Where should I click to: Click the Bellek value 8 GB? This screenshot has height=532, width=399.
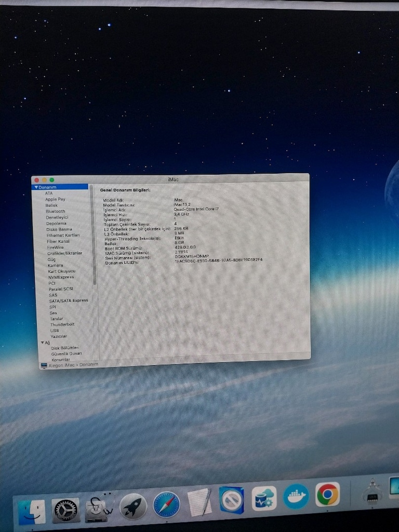coord(179,243)
